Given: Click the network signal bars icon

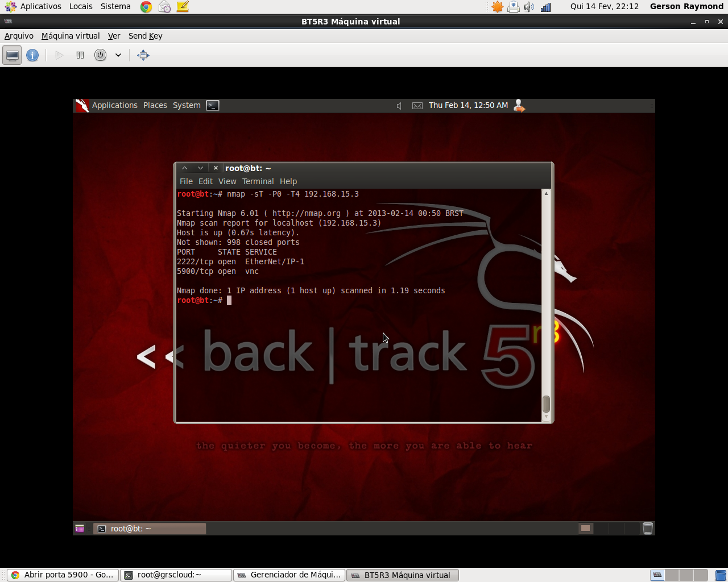Looking at the screenshot, I should tap(546, 7).
